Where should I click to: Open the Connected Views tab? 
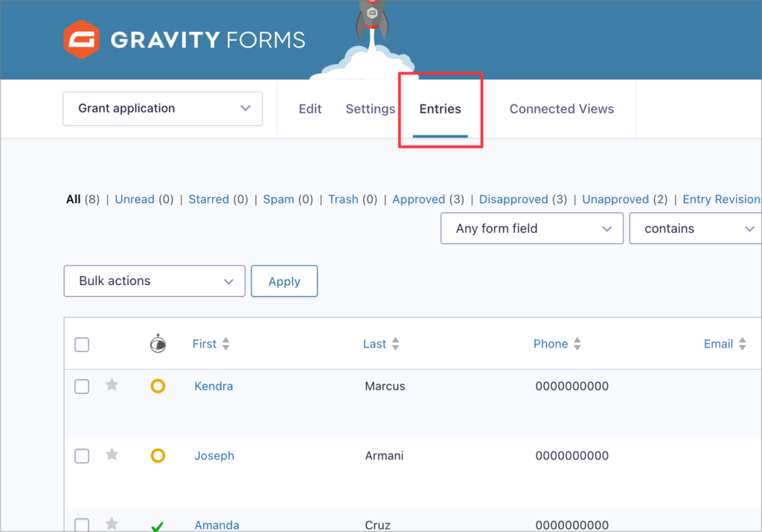tap(562, 109)
